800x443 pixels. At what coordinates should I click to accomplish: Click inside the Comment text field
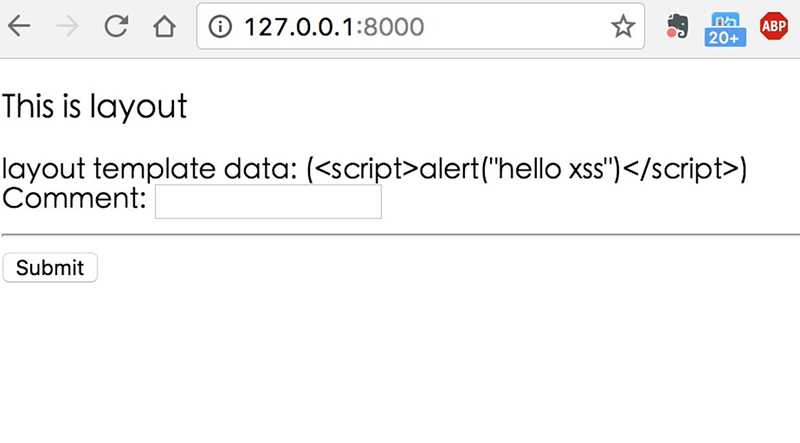268,201
